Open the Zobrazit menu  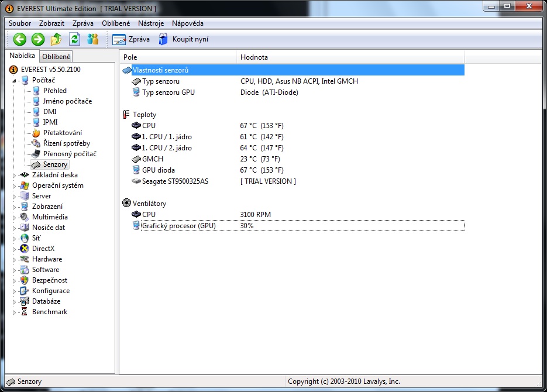point(51,23)
